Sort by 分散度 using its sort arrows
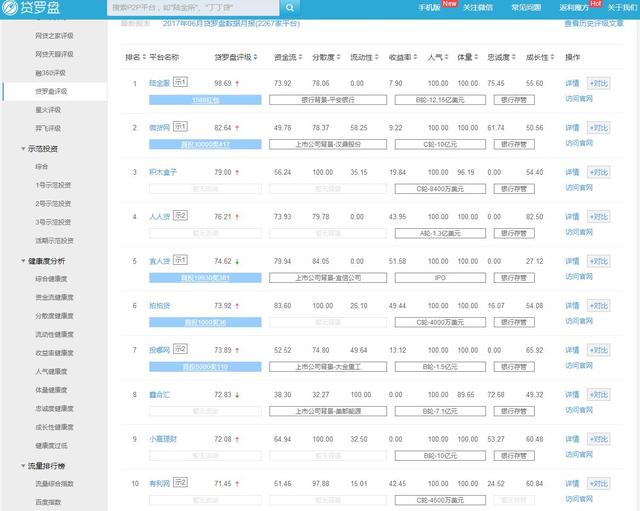Screen dimensions: 640x511 [x=338, y=58]
